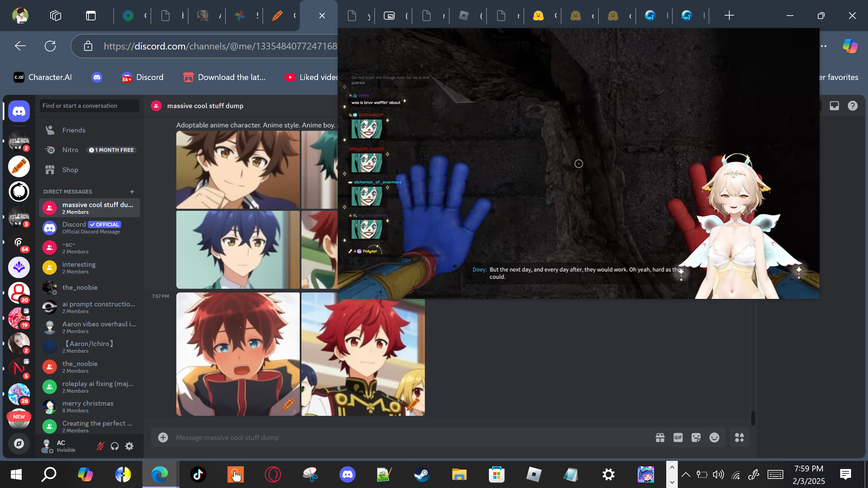The image size is (868, 488).
Task: Open Steam from the taskbar
Action: pyautogui.click(x=422, y=474)
